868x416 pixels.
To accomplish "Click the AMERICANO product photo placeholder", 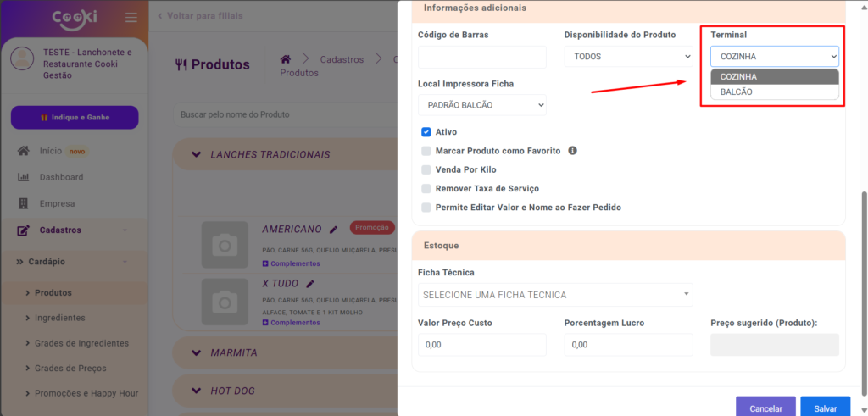I will click(225, 246).
